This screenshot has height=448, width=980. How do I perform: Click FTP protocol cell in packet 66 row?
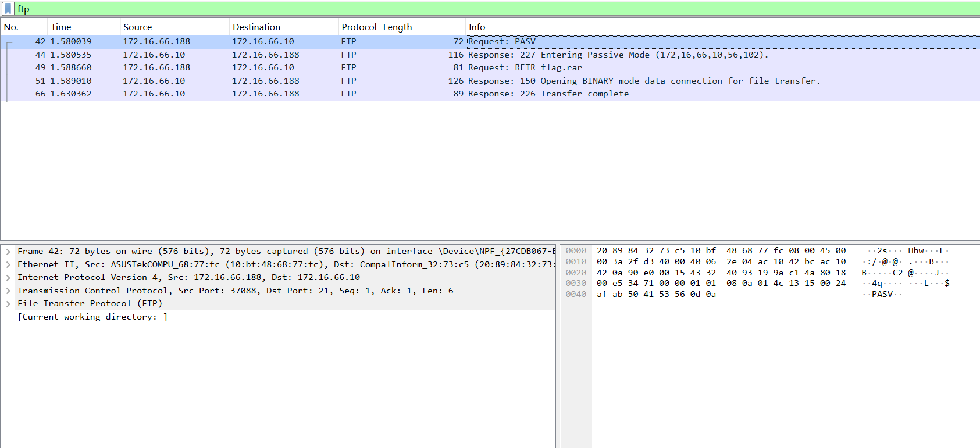[x=349, y=94]
